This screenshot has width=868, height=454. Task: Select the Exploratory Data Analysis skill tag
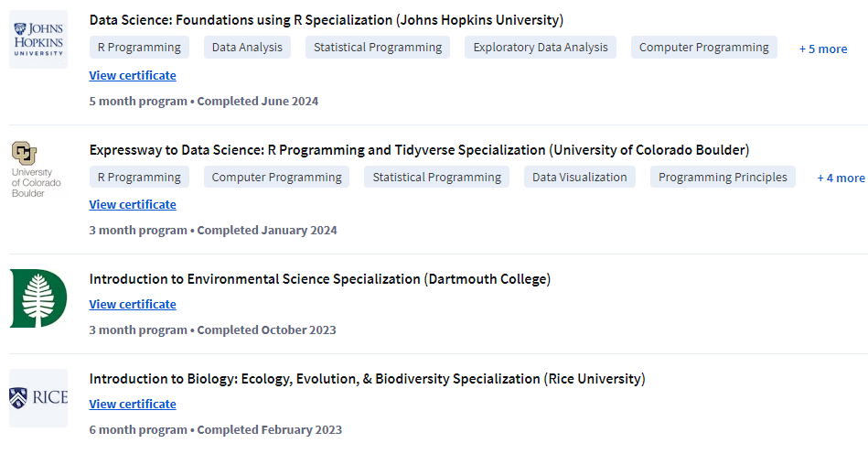[x=540, y=48]
